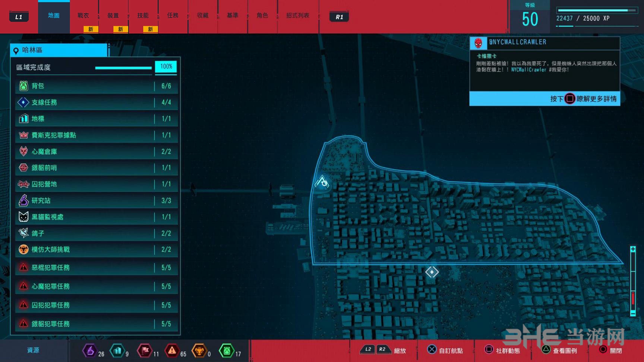Click the 自訂航點 custom waypoint button

(x=445, y=350)
